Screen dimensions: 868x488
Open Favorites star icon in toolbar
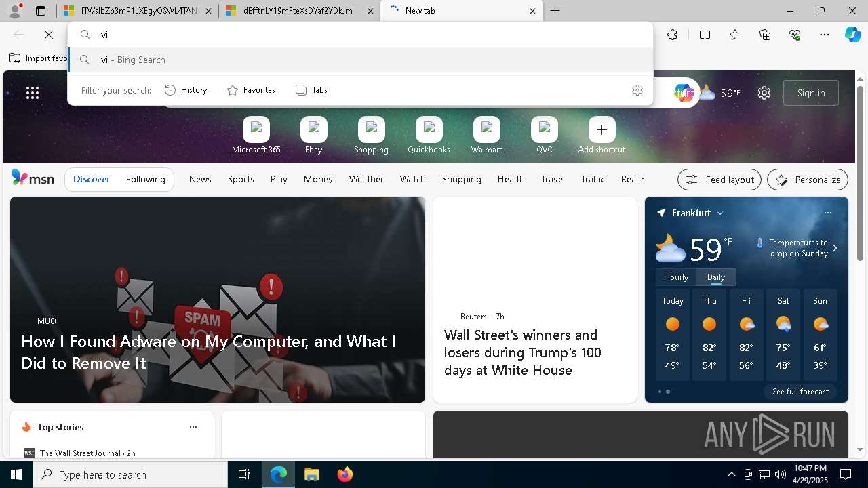[x=735, y=35]
